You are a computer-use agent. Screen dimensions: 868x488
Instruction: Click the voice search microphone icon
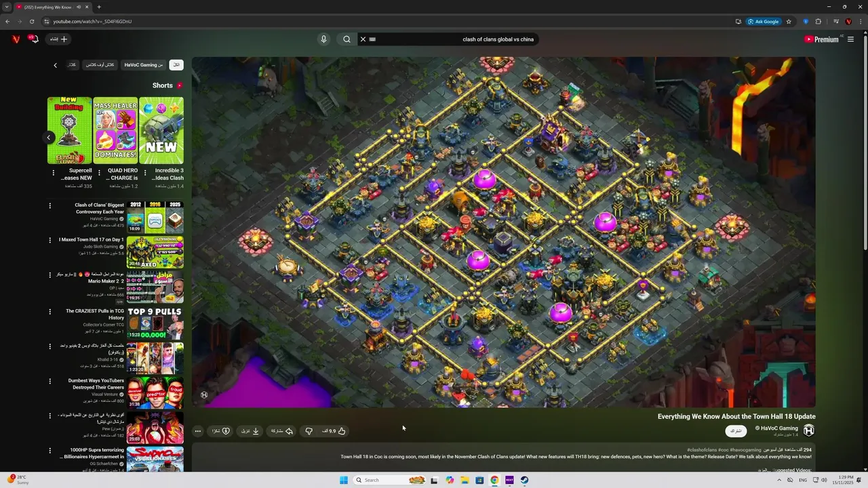click(323, 39)
